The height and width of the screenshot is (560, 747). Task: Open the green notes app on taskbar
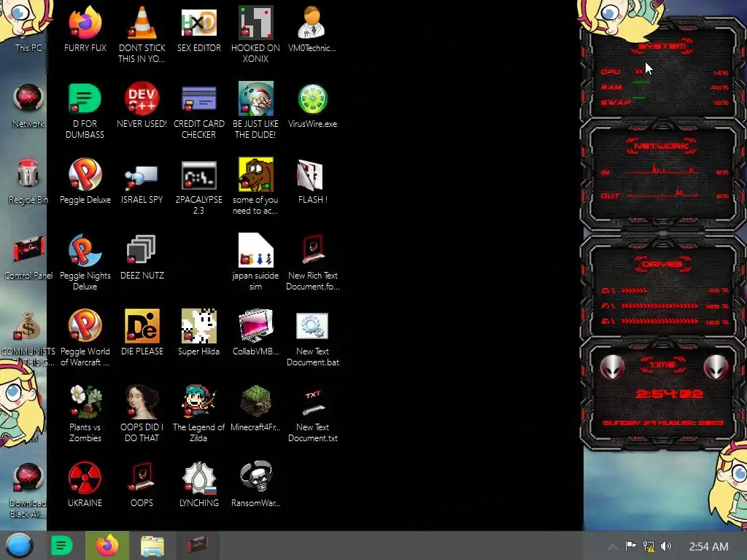(61, 545)
